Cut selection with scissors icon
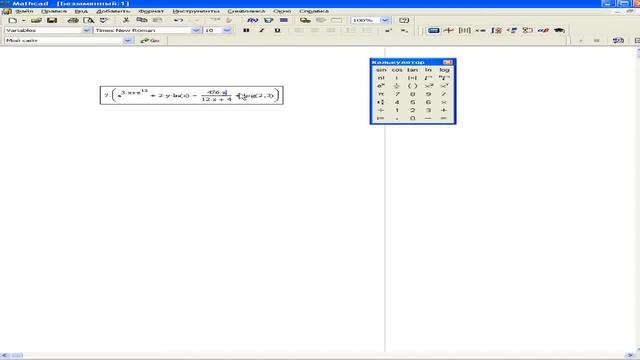 click(x=126, y=20)
